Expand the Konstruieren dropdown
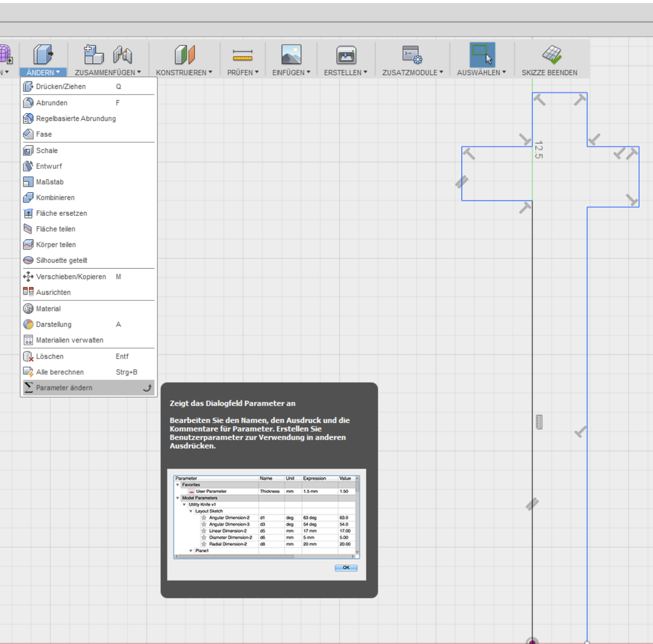This screenshot has width=653, height=644. point(184,72)
